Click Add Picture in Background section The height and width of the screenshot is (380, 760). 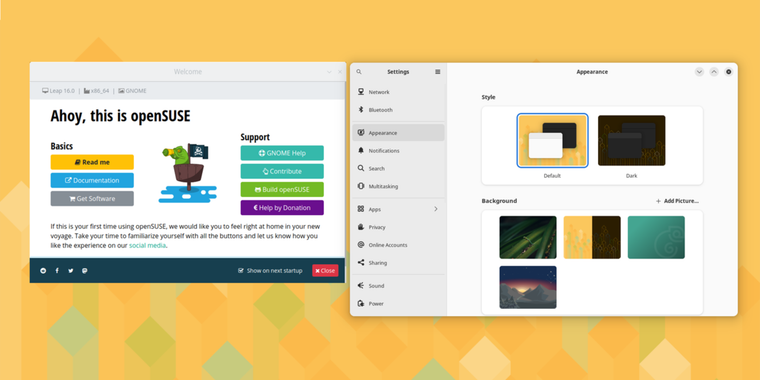tap(677, 201)
